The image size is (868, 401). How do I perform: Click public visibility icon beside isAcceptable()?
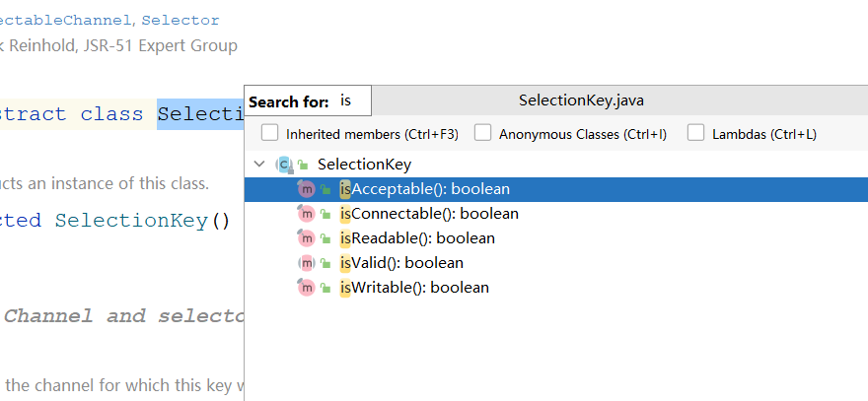325,189
